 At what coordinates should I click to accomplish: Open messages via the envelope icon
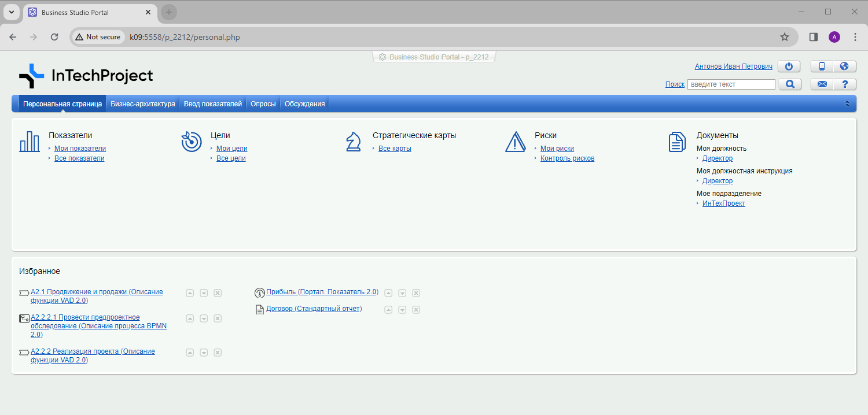pos(822,84)
